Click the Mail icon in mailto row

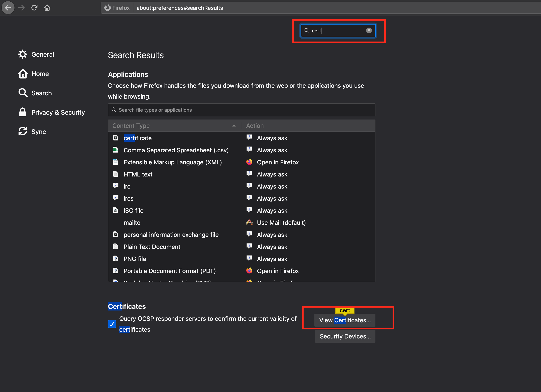[249, 222]
